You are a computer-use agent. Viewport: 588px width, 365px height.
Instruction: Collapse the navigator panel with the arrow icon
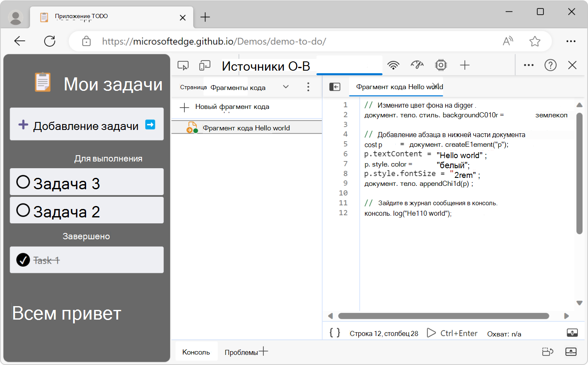point(335,87)
